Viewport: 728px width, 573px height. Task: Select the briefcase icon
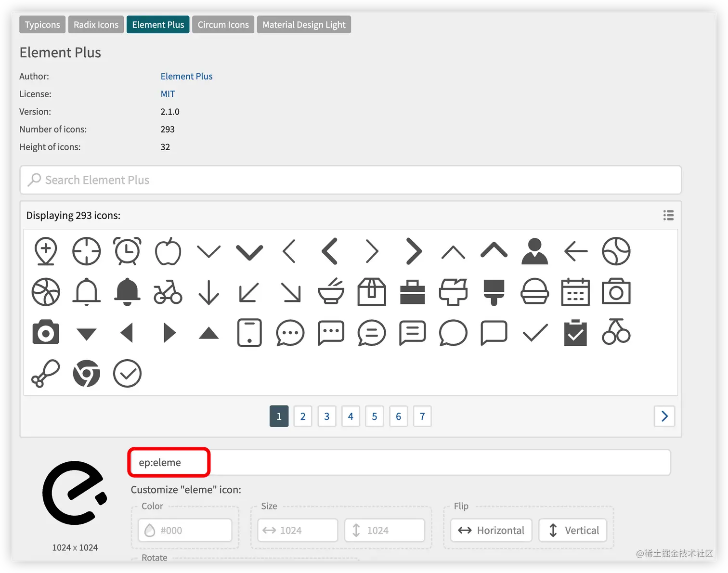point(413,292)
